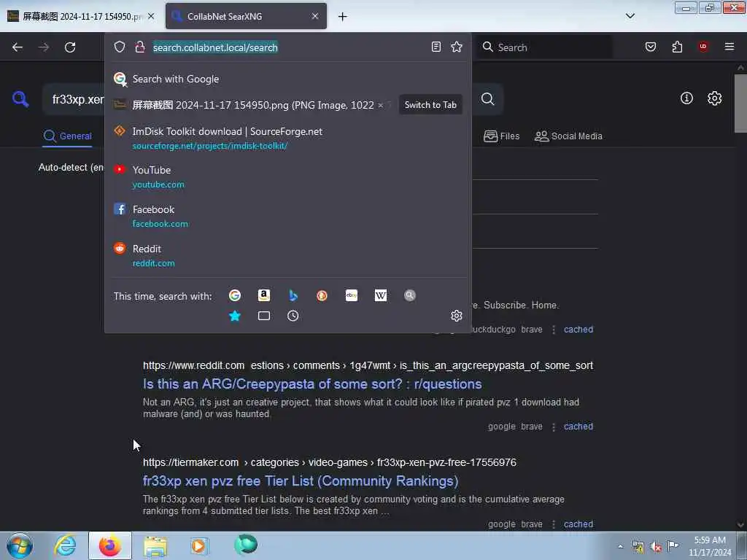Image resolution: width=747 pixels, height=560 pixels.
Task: Toggle reader view icon in address bar
Action: [436, 47]
